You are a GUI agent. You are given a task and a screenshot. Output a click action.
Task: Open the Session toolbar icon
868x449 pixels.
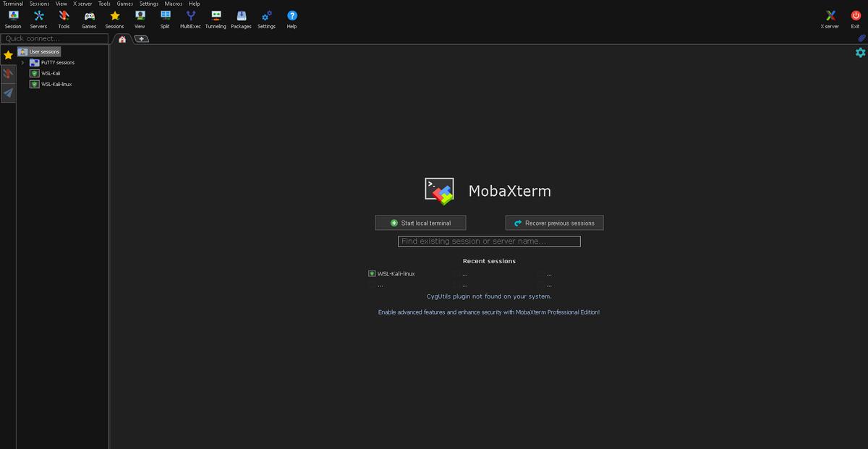13,19
